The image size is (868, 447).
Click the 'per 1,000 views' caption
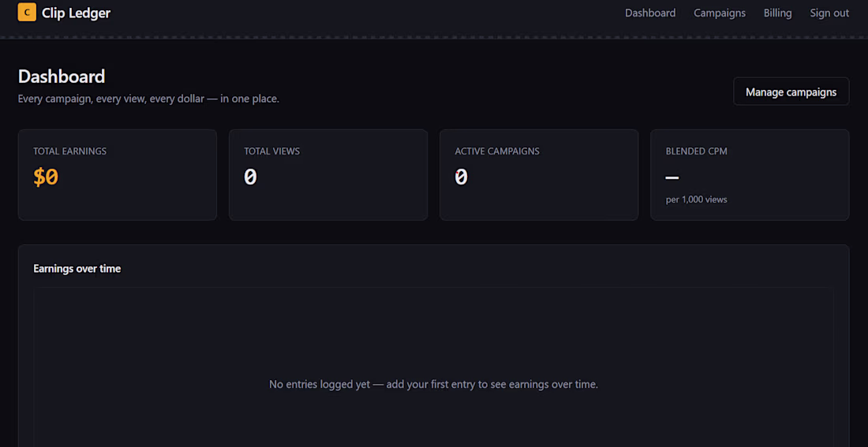tap(697, 199)
